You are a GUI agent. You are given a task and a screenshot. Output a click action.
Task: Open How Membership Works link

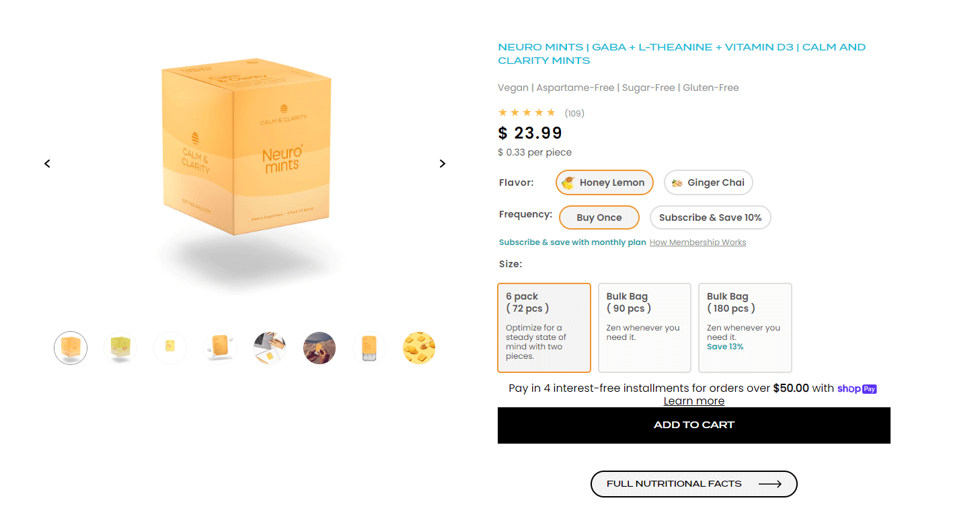[x=698, y=242]
